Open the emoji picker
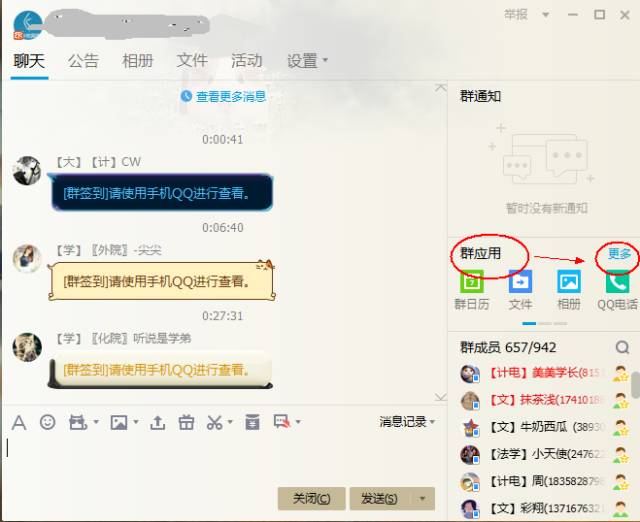This screenshot has width=640, height=522. [47, 422]
